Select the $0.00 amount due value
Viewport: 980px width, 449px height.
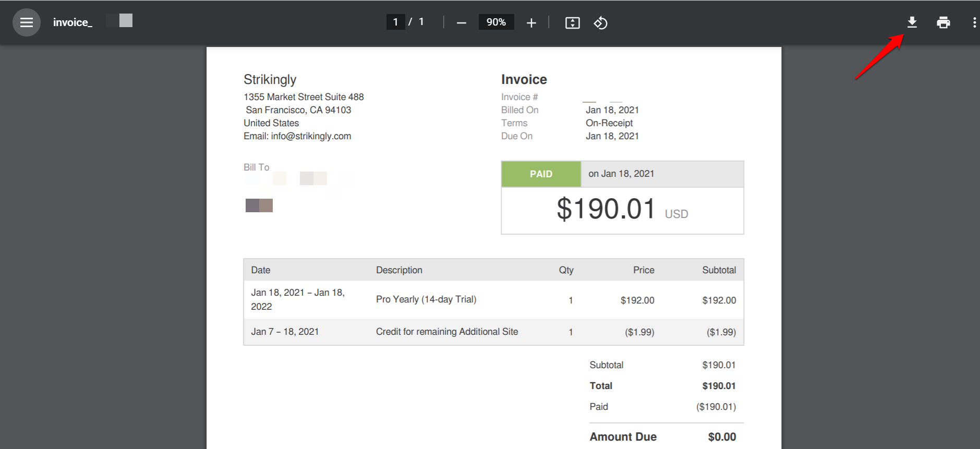tap(722, 437)
